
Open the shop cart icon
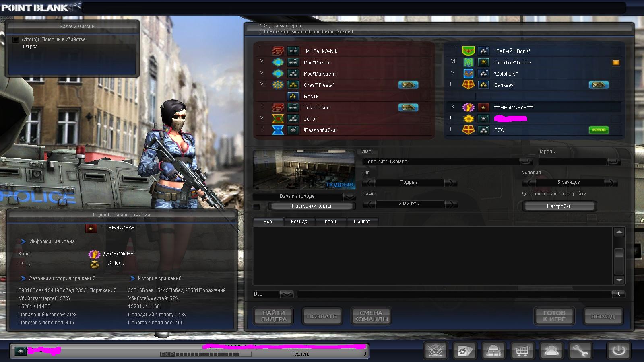(x=522, y=351)
